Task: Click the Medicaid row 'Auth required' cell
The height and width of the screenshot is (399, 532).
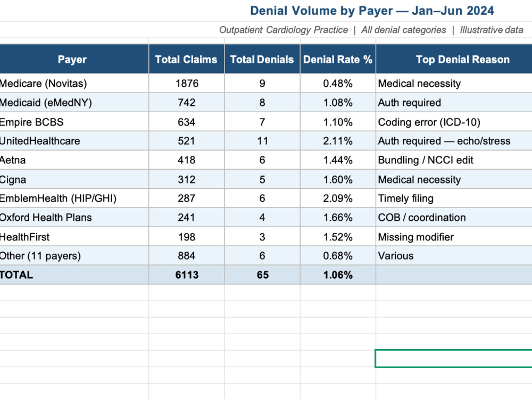Action: 454,103
